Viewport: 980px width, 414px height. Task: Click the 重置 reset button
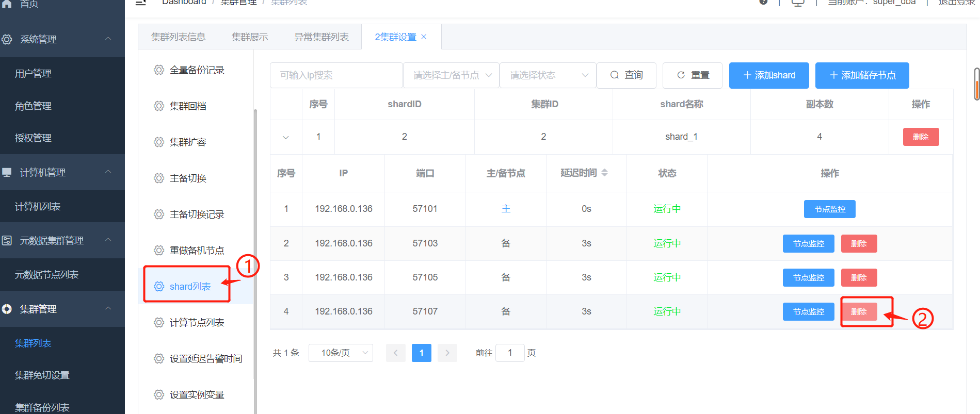[x=693, y=75]
